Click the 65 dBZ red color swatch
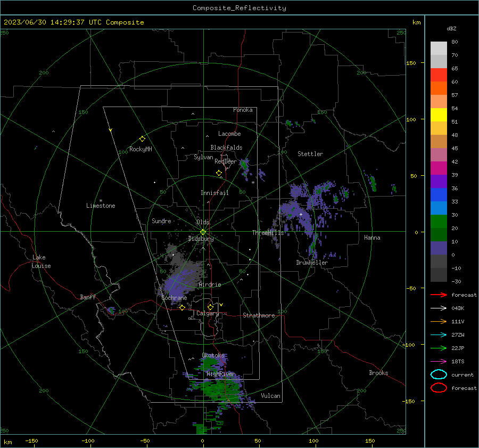 coord(439,75)
